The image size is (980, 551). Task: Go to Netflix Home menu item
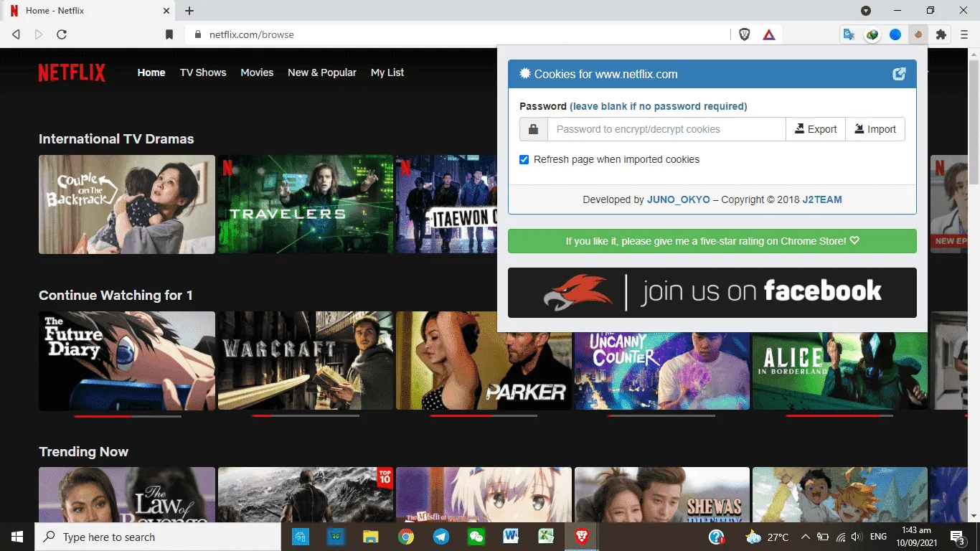151,72
